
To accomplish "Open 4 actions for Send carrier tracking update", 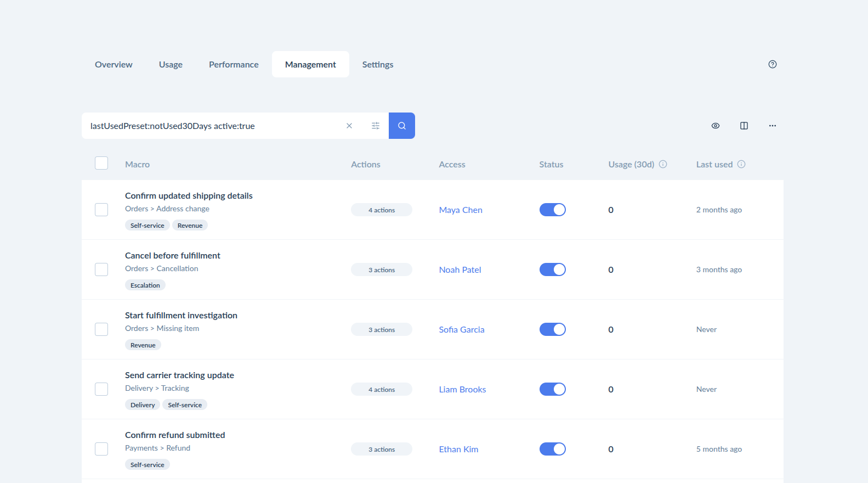I will 382,389.
